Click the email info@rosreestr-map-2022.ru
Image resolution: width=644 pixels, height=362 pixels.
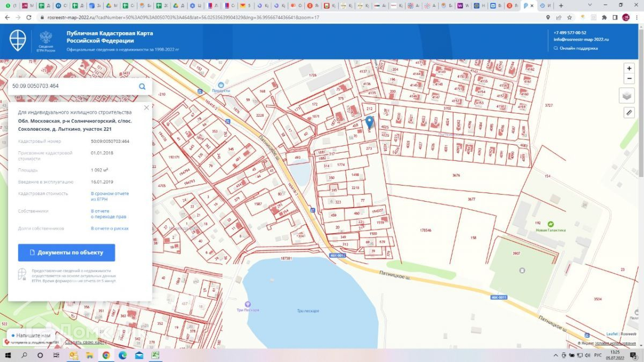click(581, 39)
